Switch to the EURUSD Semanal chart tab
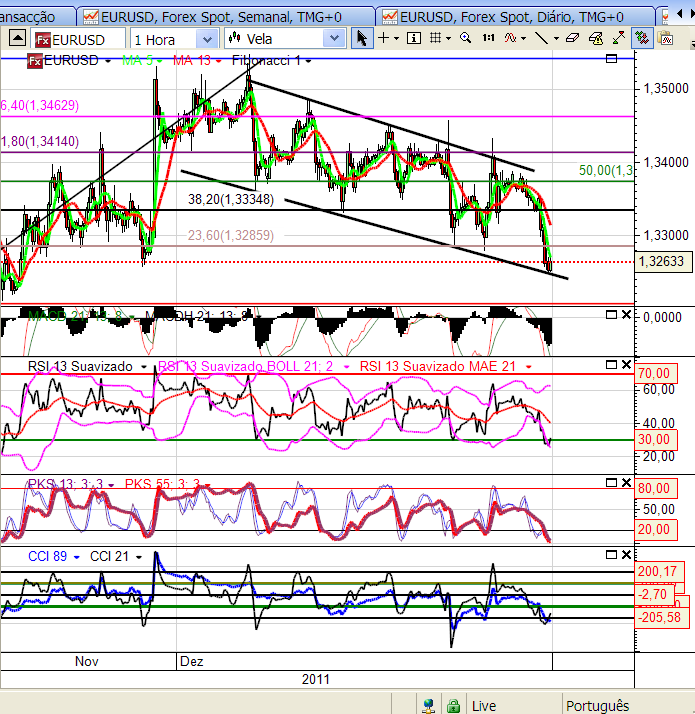The width and height of the screenshot is (695, 714). pyautogui.click(x=226, y=17)
